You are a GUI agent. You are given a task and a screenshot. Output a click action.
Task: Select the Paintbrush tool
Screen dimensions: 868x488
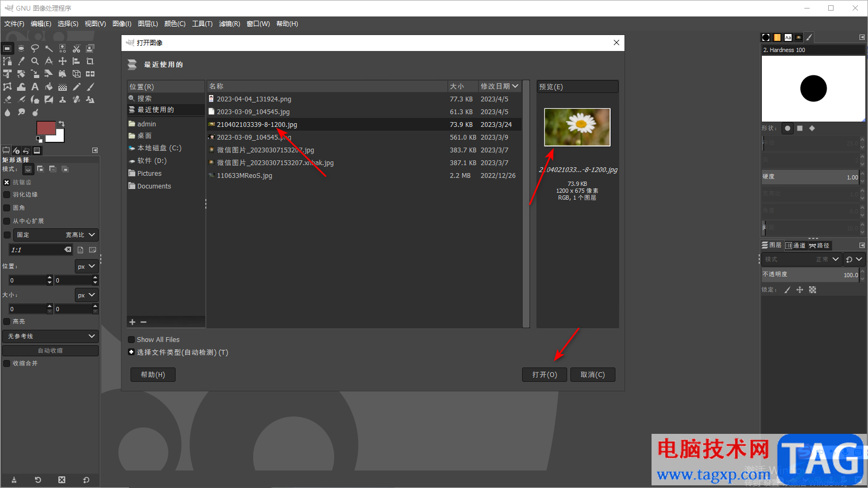click(90, 87)
